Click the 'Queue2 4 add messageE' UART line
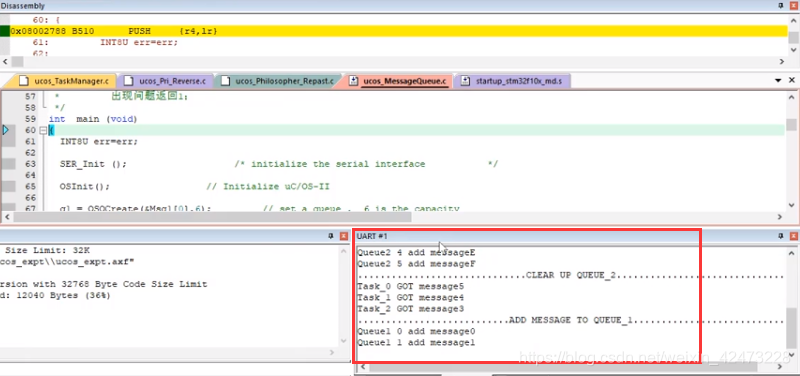Screen dimensions: 800x376 point(416,252)
